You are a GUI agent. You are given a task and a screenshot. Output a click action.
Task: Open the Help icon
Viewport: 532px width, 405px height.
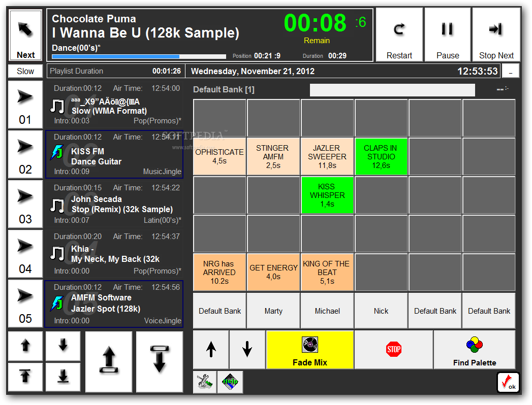click(230, 382)
